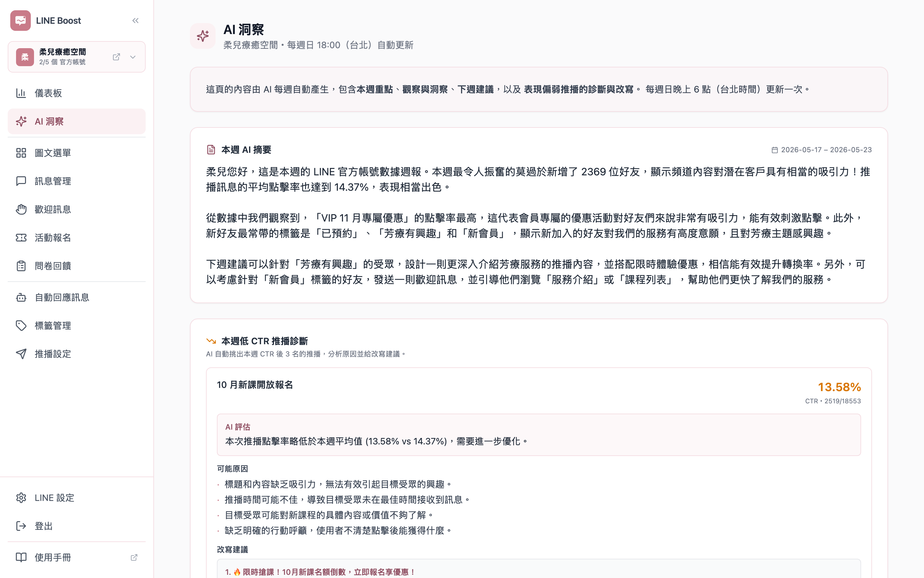Select the AI 洞察 sidebar item
The height and width of the screenshot is (578, 924).
[76, 121]
